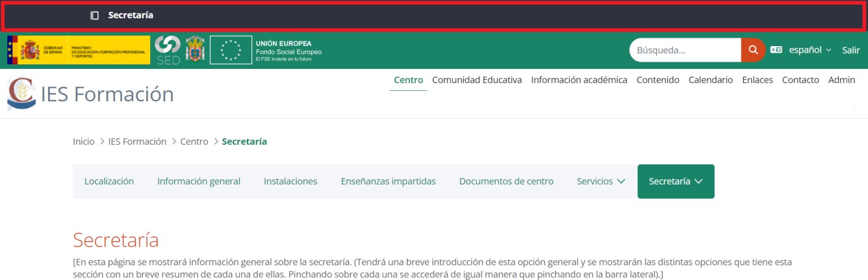Select the Instalaciones tab
Image resolution: width=868 pixels, height=280 pixels.
(x=290, y=181)
